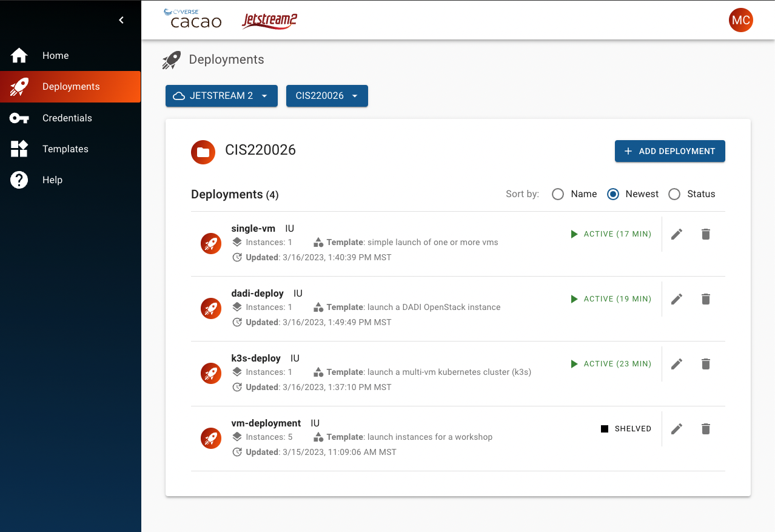Collapse the sidebar with the chevron
The image size is (775, 532).
[x=121, y=20]
